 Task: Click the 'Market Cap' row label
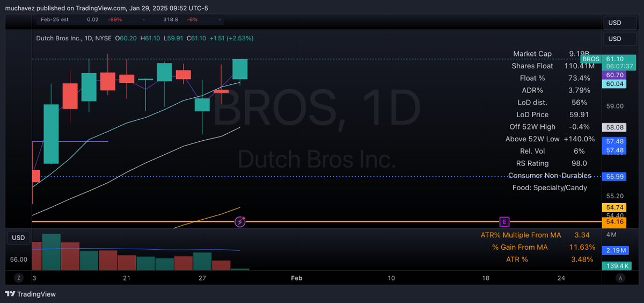(532, 54)
